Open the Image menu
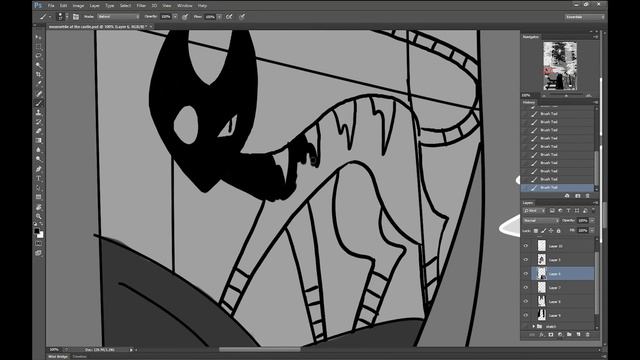This screenshot has width=640, height=360. coord(78,6)
